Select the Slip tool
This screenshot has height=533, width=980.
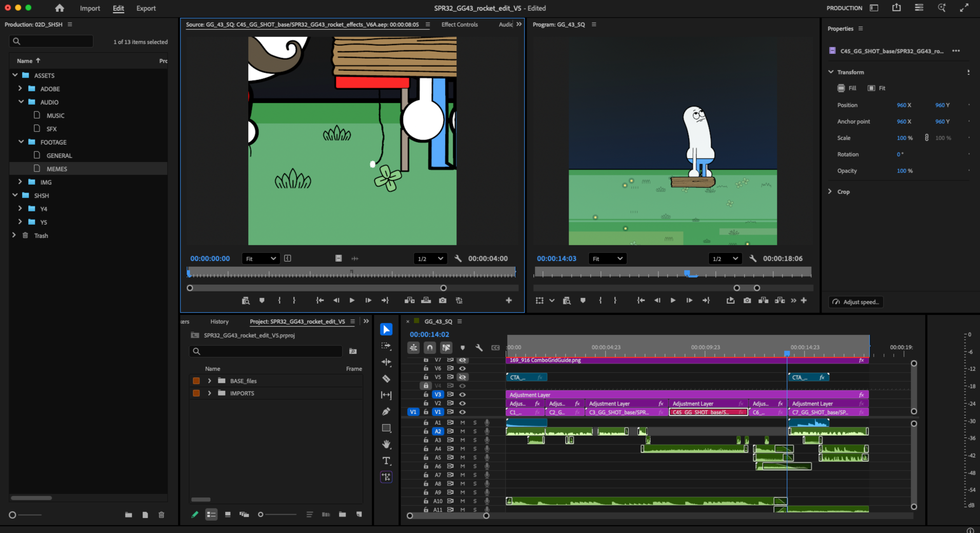tap(386, 395)
